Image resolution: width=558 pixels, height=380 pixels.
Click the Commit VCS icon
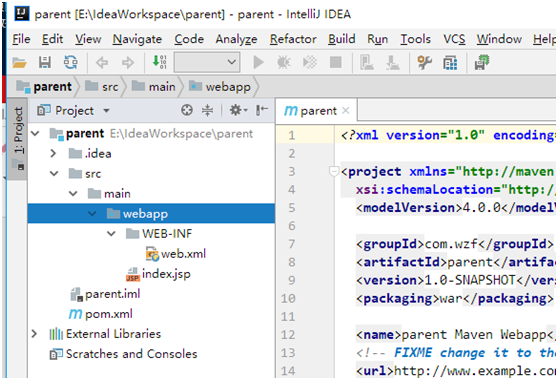point(393,63)
